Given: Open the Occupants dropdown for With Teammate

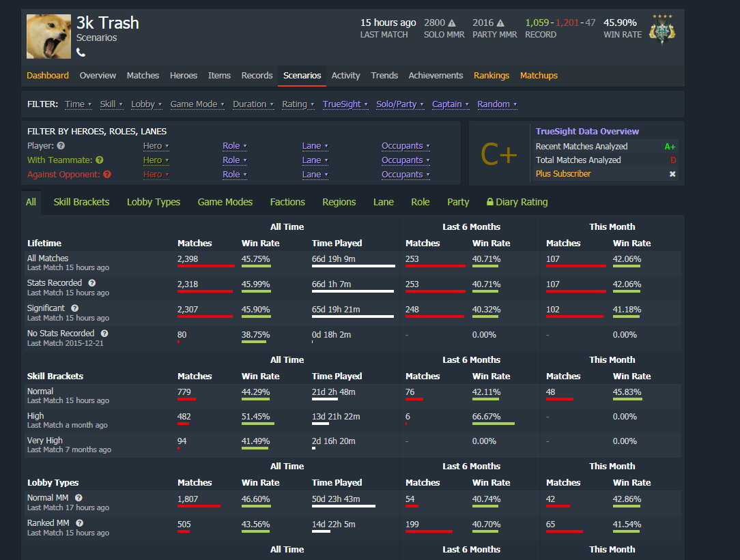Looking at the screenshot, I should (405, 160).
